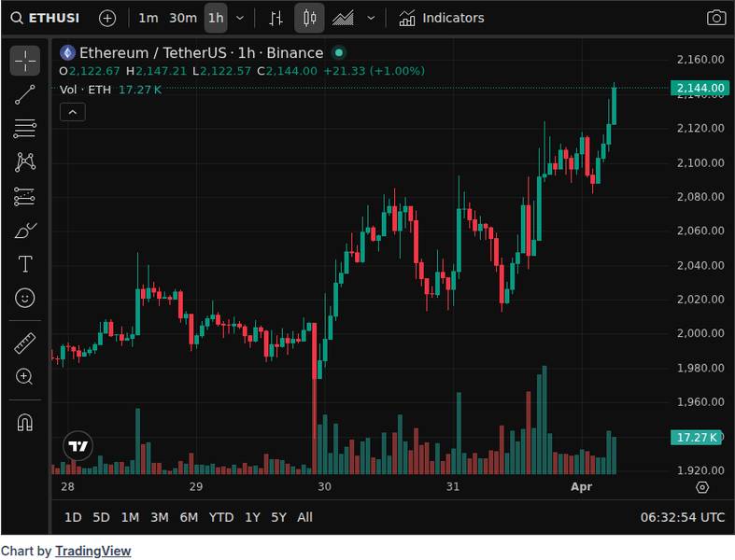Activate the zoom in tool
735x560 pixels.
(x=25, y=377)
